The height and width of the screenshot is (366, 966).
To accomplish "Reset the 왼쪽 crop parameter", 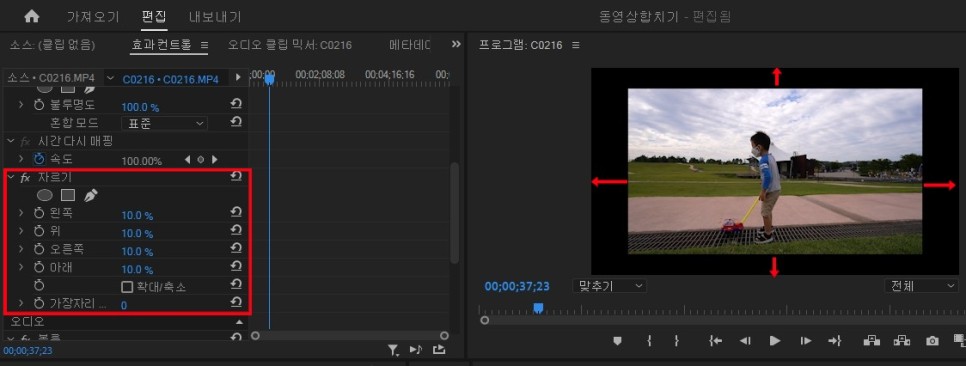I will point(235,212).
